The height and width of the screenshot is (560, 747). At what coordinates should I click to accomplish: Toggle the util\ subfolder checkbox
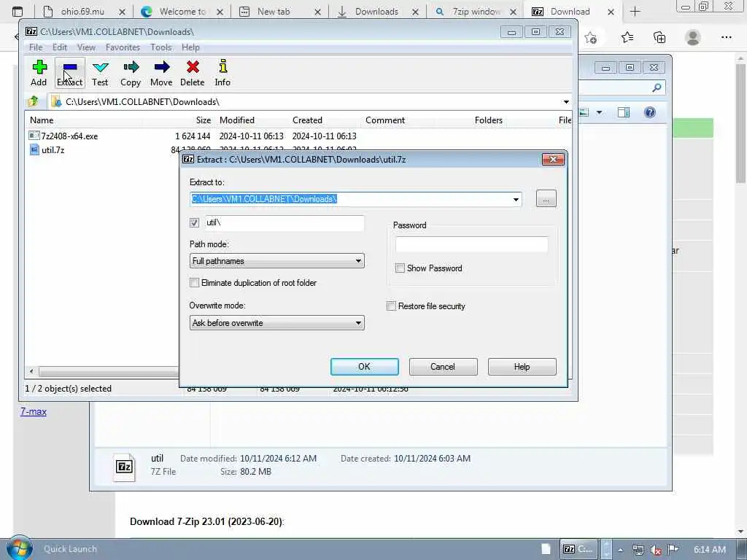click(194, 222)
